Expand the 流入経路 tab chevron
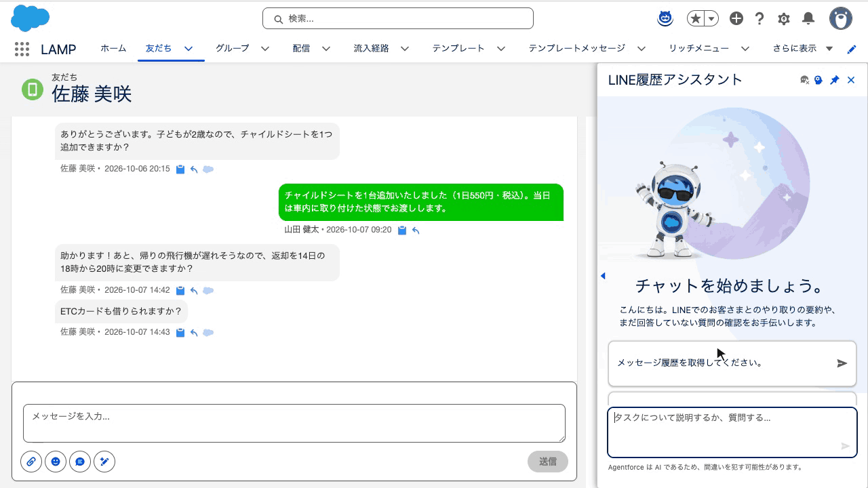Screen dimensions: 868x488 pos(405,48)
